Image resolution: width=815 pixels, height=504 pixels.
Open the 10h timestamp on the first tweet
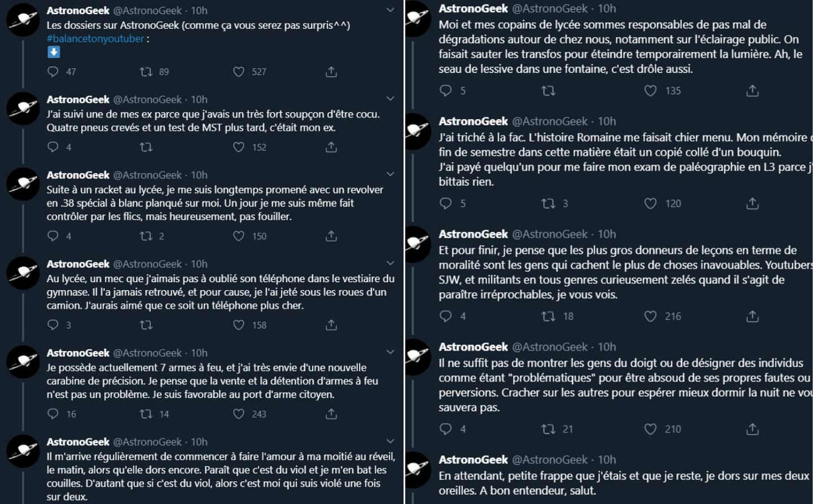(x=199, y=11)
